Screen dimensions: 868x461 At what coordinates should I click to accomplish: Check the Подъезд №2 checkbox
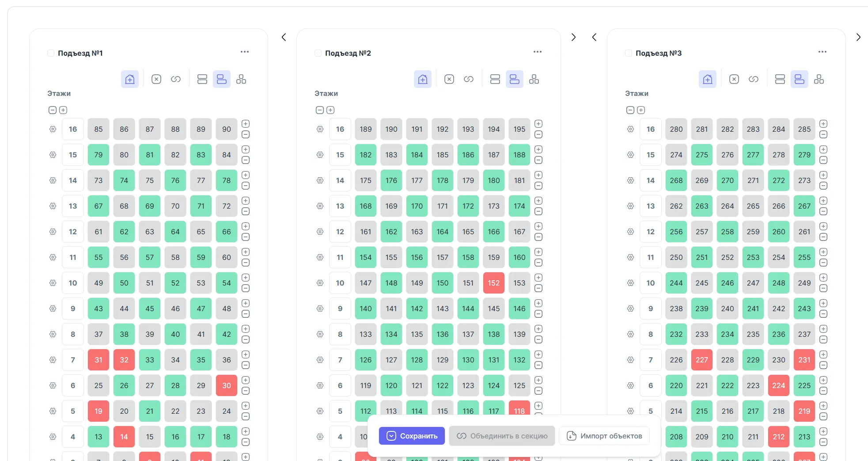coord(318,53)
